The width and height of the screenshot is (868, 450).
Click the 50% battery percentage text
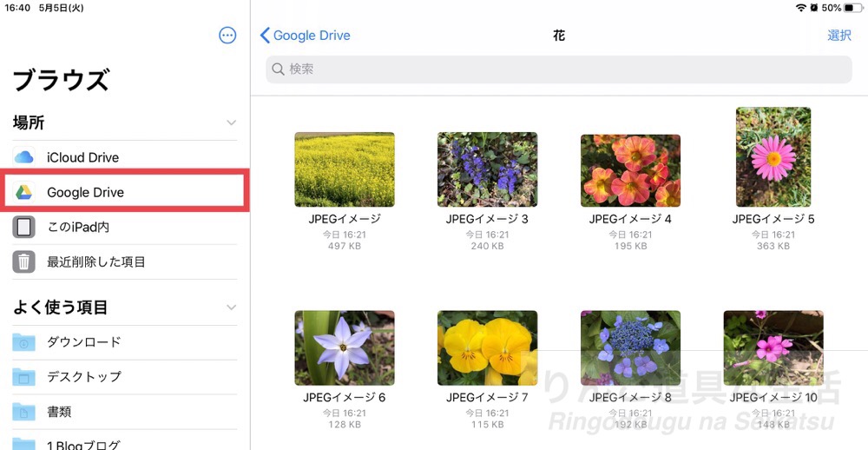pos(832,8)
